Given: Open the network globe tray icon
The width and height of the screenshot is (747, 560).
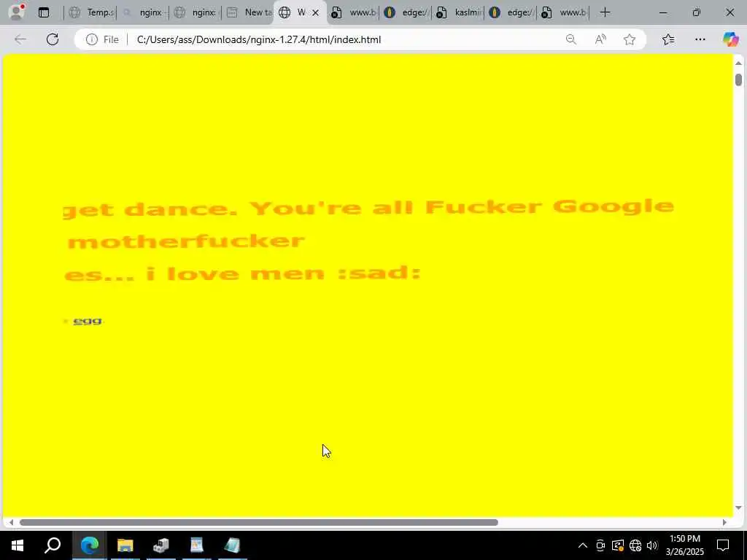Looking at the screenshot, I should point(635,545).
